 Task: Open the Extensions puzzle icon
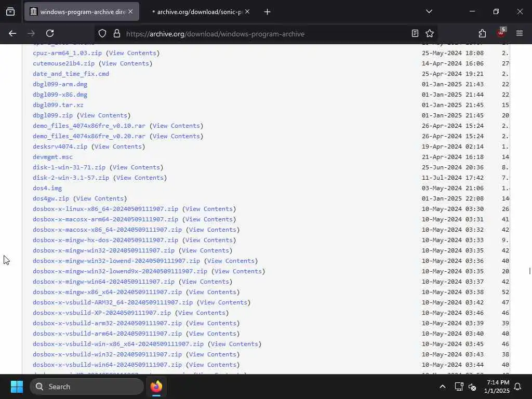click(482, 33)
